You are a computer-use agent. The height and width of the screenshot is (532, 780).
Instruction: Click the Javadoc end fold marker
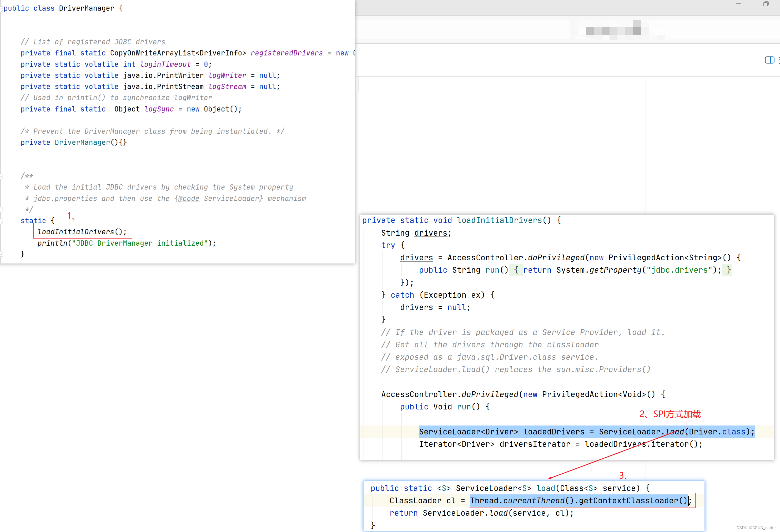(1, 210)
